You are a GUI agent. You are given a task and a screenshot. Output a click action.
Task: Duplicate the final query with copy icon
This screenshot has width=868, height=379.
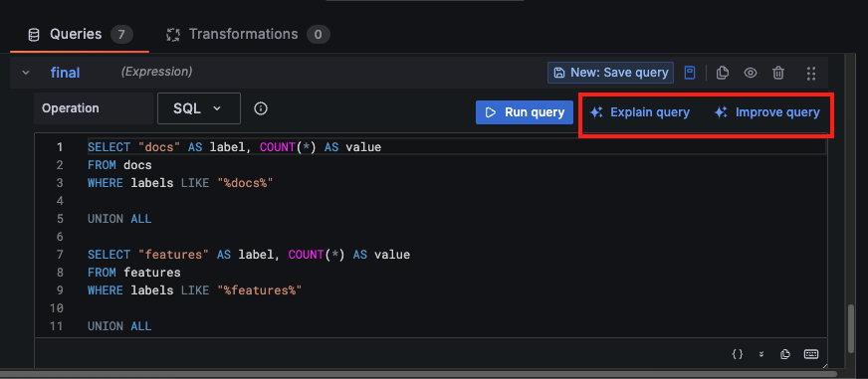point(722,73)
